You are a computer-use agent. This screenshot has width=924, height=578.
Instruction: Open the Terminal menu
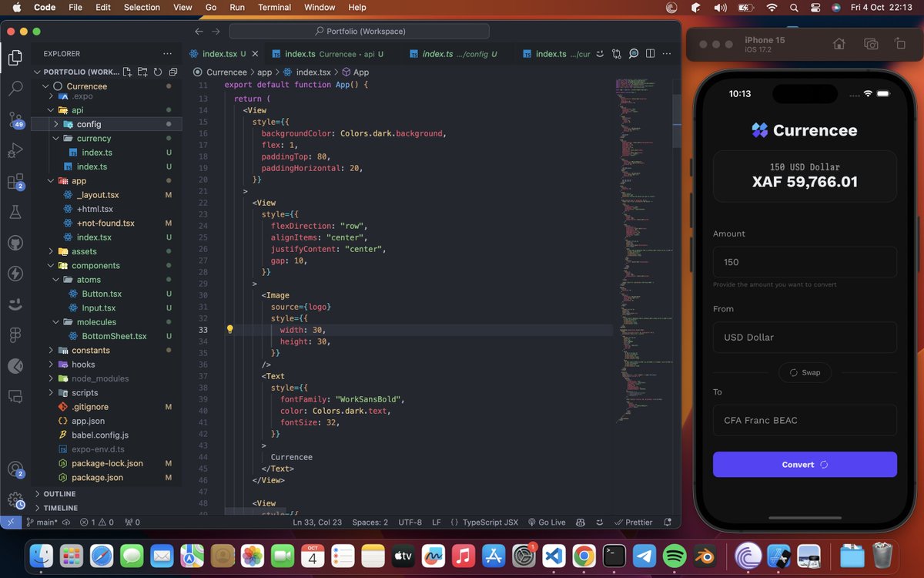pyautogui.click(x=274, y=8)
